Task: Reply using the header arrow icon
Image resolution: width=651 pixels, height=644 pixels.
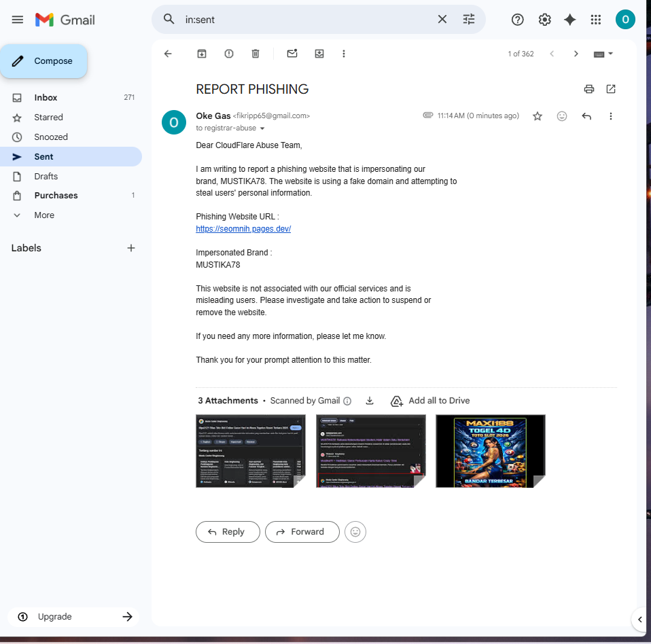Action: pos(586,116)
